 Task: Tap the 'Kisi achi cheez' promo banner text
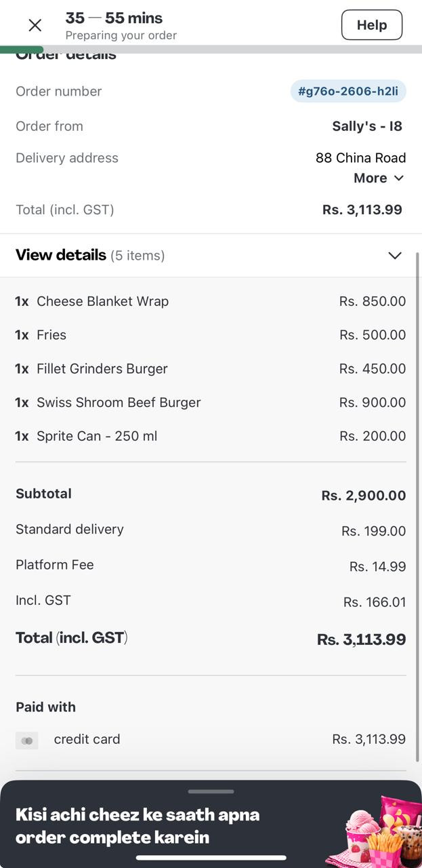pos(138,825)
